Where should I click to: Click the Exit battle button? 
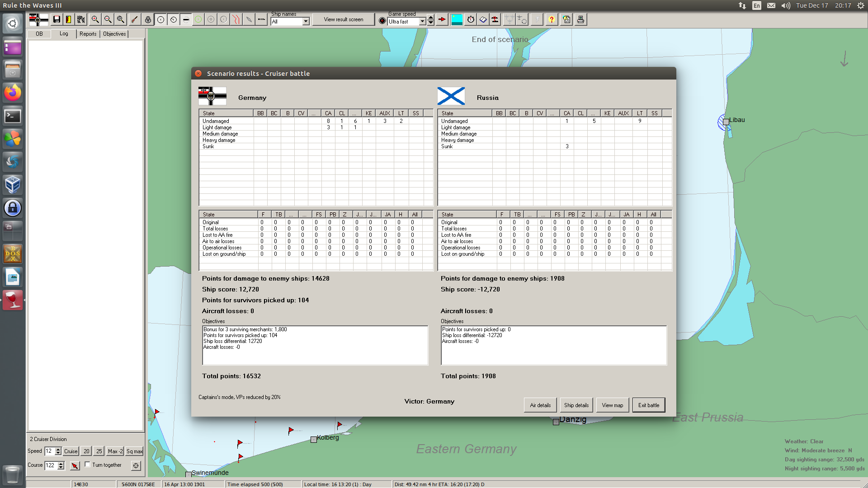tap(649, 405)
